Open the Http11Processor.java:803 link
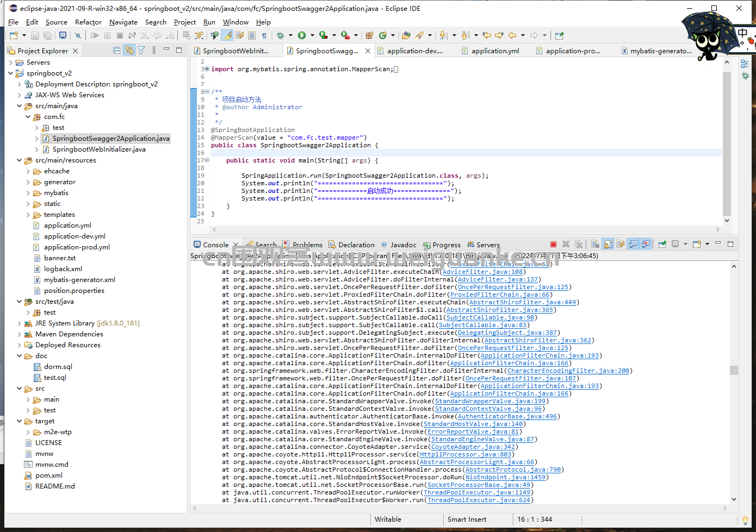756x532 pixels. tap(466, 454)
